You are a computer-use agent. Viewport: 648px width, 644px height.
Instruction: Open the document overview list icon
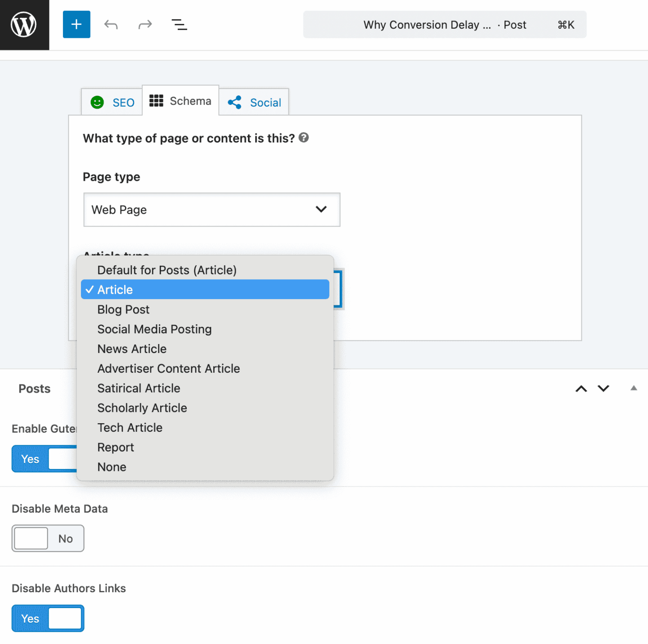tap(179, 24)
